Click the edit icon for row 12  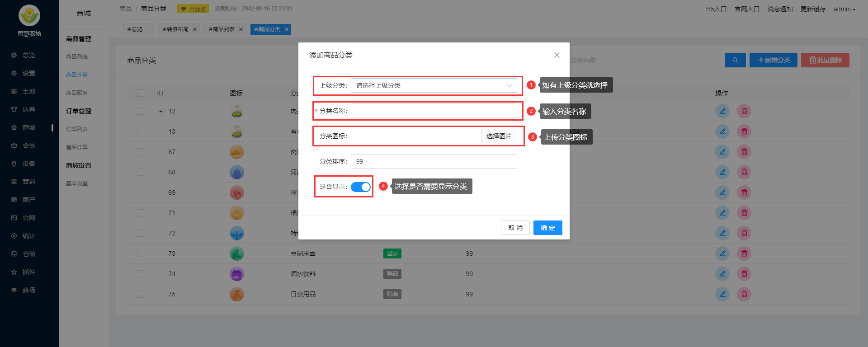(x=722, y=111)
